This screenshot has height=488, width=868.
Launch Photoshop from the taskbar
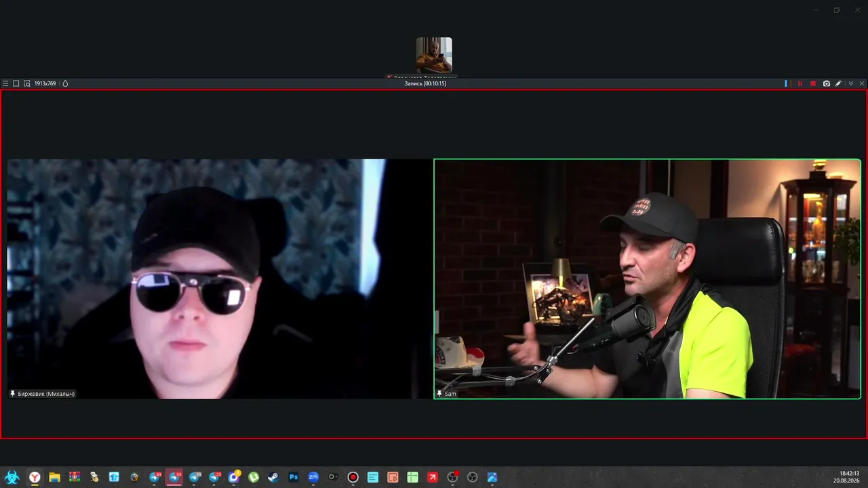[x=293, y=477]
